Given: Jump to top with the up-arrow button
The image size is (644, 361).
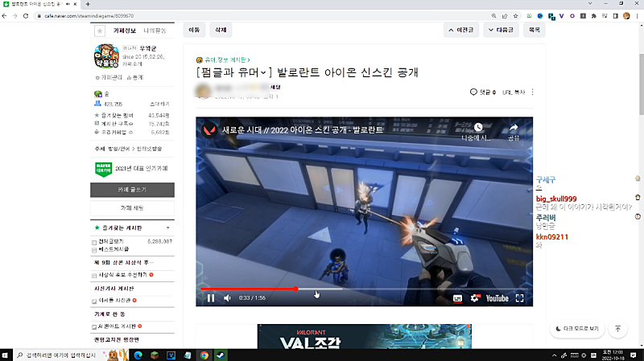Looking at the screenshot, I should (x=618, y=329).
